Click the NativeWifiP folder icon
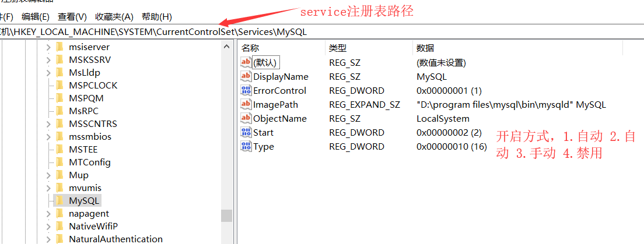Image resolution: width=644 pixels, height=244 pixels. [x=59, y=227]
